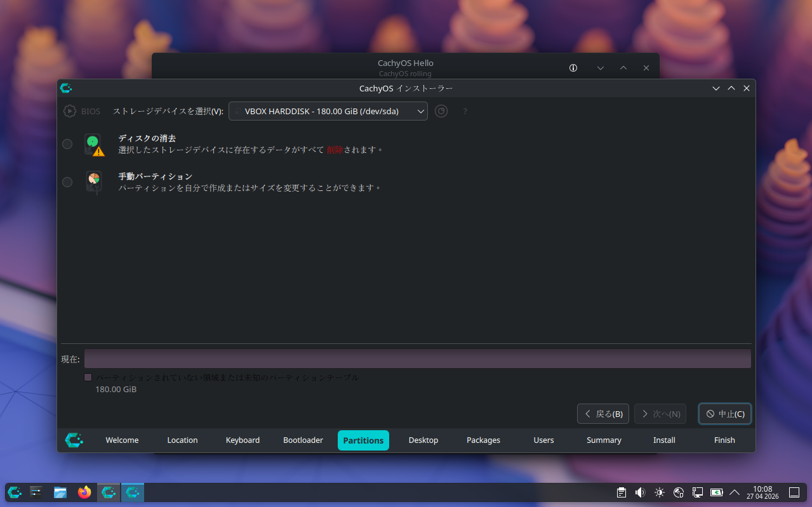Image resolution: width=812 pixels, height=507 pixels.
Task: Click the current partition layout bar
Action: (x=418, y=359)
